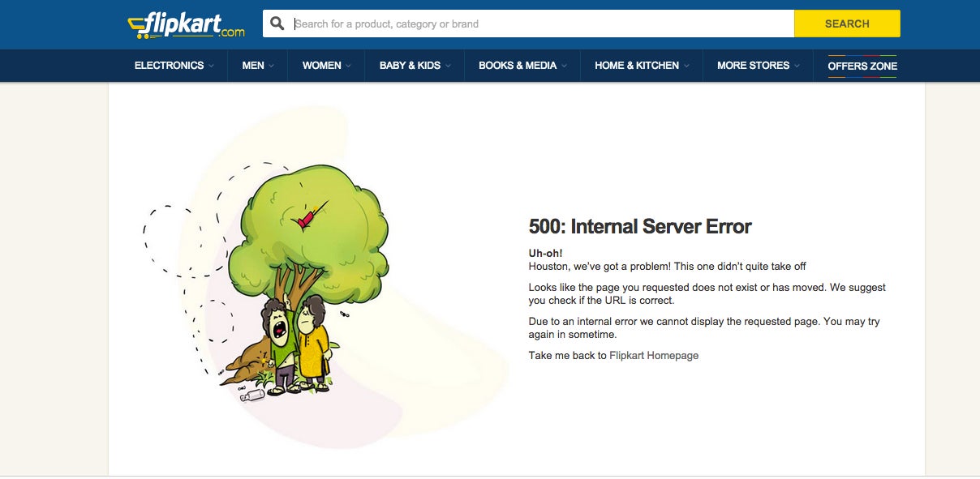Go to the OFFERS ZONE
Viewport: 980px width, 479px height.
(862, 66)
